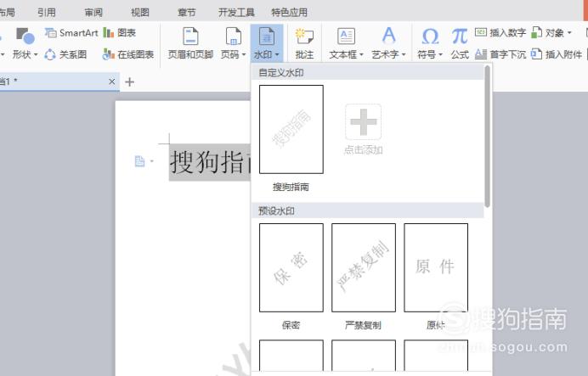The width and height of the screenshot is (588, 376).
Task: Open the 特色应用 tab
Action: (290, 13)
